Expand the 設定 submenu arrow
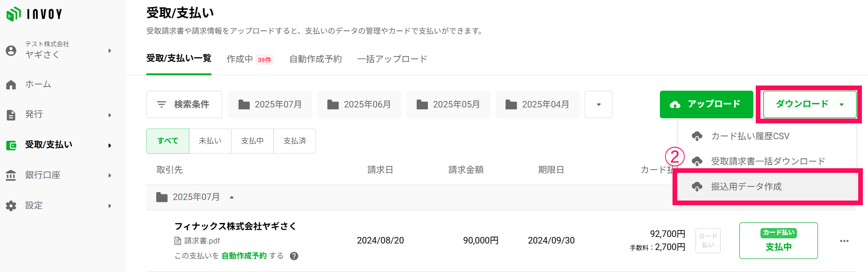 pos(110,206)
